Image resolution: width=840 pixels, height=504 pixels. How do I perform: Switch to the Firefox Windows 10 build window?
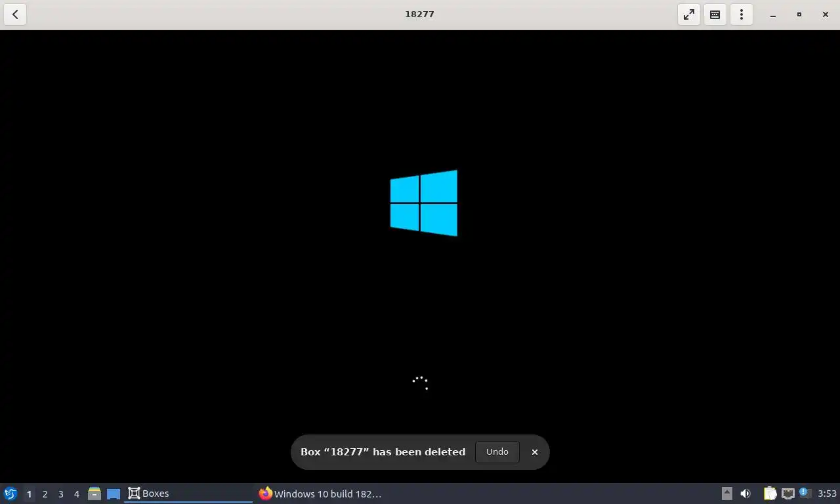pyautogui.click(x=320, y=493)
